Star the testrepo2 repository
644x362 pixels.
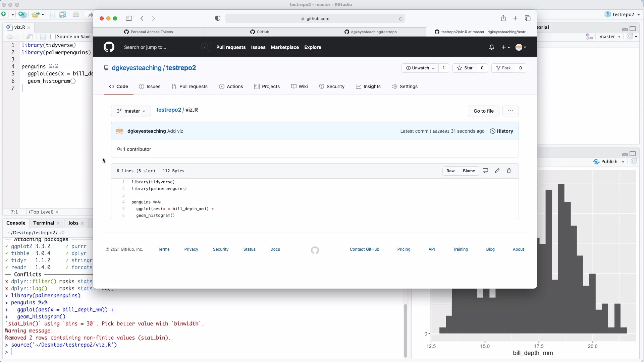pos(465,68)
